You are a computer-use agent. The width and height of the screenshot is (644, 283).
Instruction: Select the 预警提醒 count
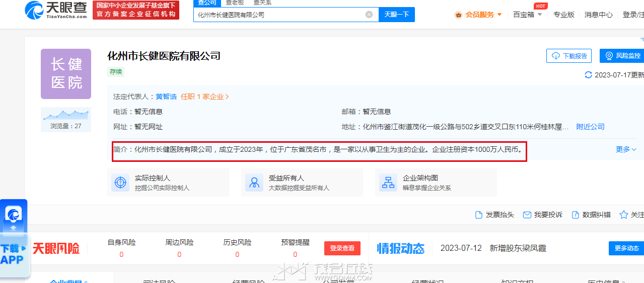[x=295, y=254]
